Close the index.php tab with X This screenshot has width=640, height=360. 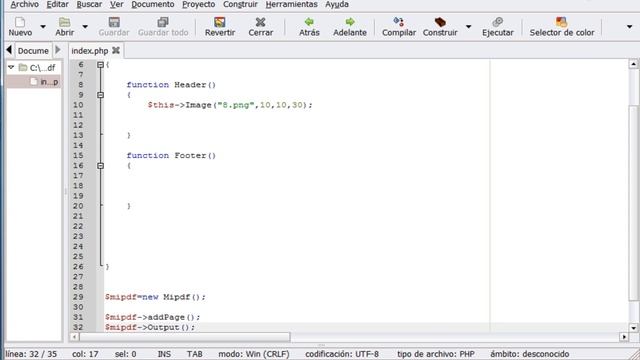pos(116,50)
